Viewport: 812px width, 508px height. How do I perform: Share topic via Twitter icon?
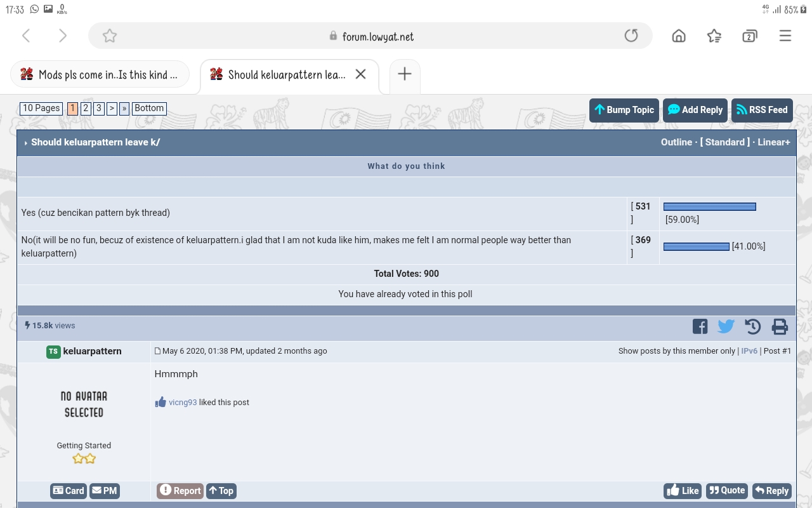pyautogui.click(x=726, y=326)
